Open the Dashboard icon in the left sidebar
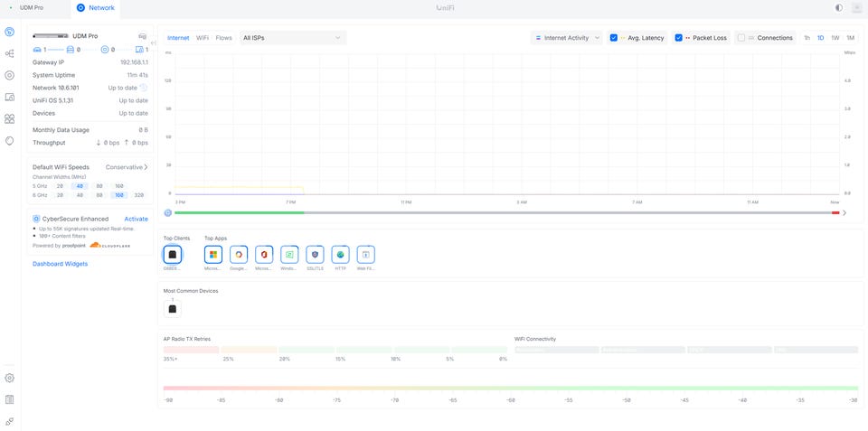Viewport: 868px width, 431px height. click(x=9, y=33)
